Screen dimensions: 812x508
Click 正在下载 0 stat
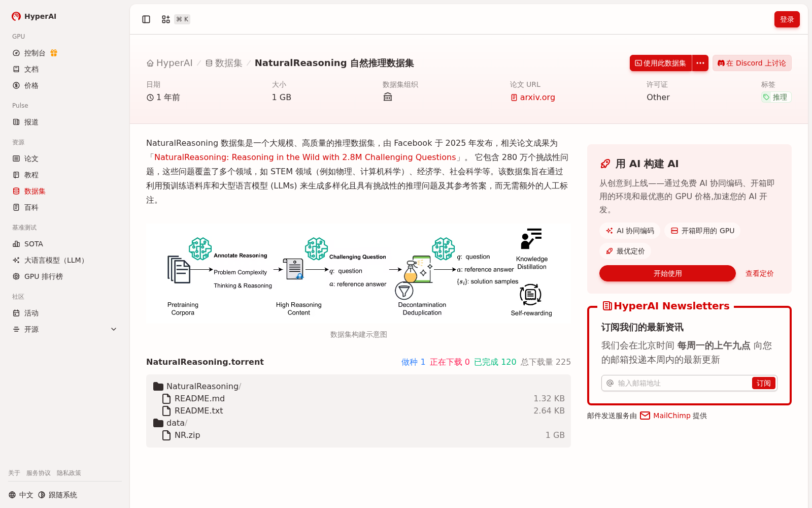click(450, 362)
